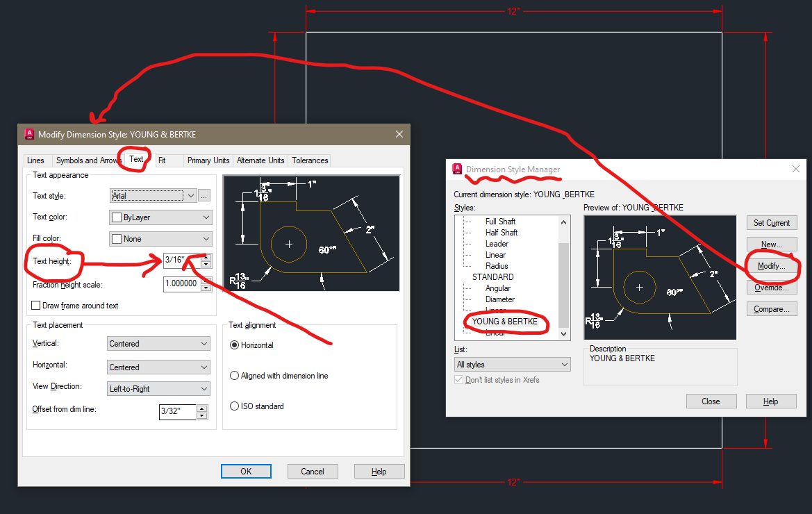Click the ellipsis button beside Text style

204,196
